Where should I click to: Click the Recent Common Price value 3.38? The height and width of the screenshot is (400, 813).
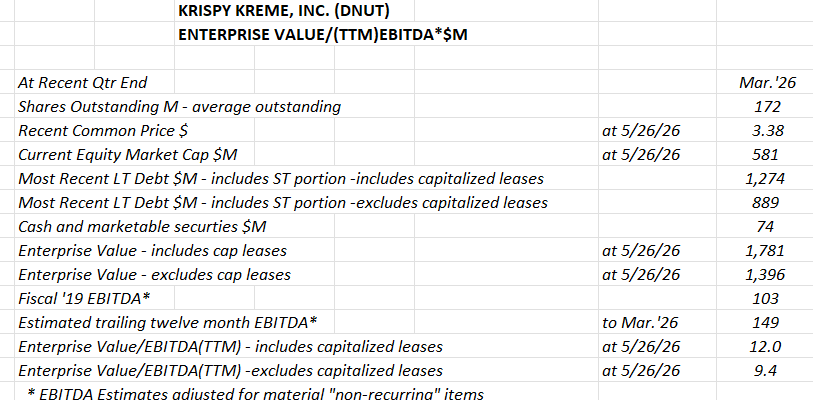(x=767, y=130)
